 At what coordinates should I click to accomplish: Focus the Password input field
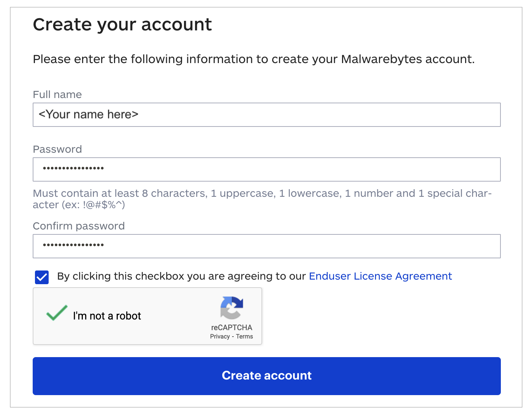coord(266,169)
